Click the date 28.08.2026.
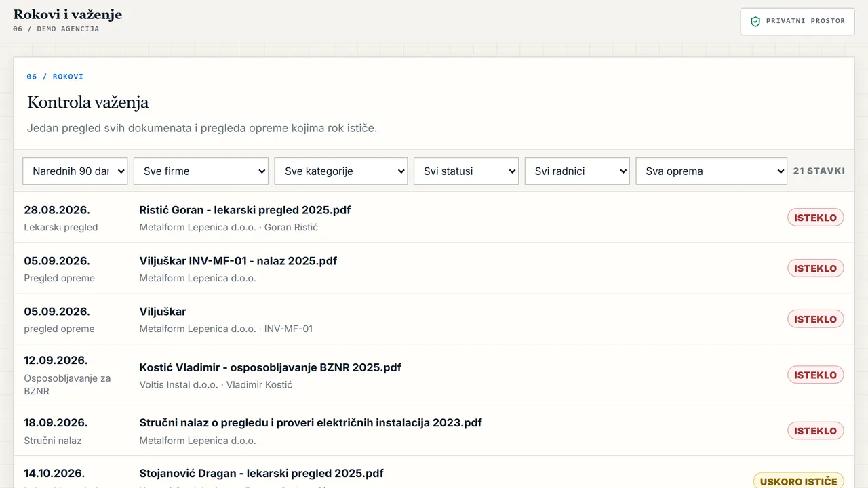Viewport: 868px width, 488px height. pyautogui.click(x=57, y=210)
